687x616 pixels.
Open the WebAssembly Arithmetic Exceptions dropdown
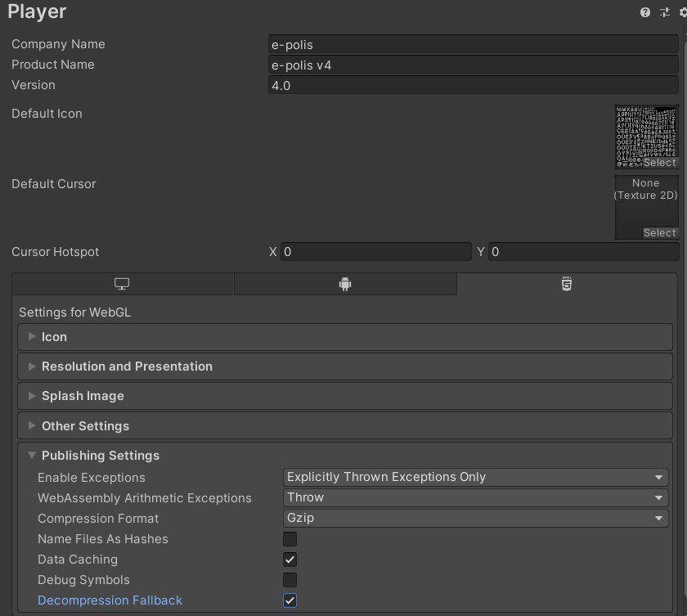pyautogui.click(x=475, y=497)
